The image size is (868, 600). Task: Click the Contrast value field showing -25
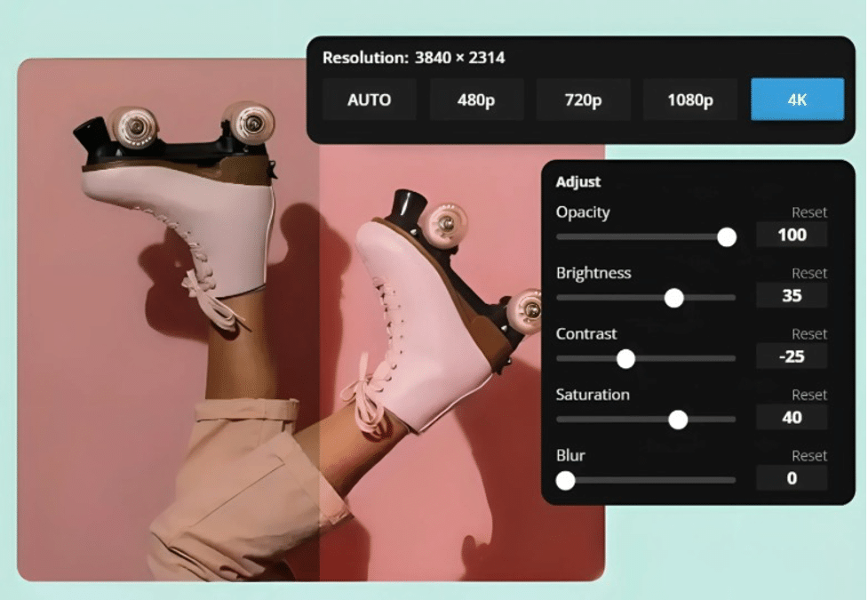(x=792, y=356)
